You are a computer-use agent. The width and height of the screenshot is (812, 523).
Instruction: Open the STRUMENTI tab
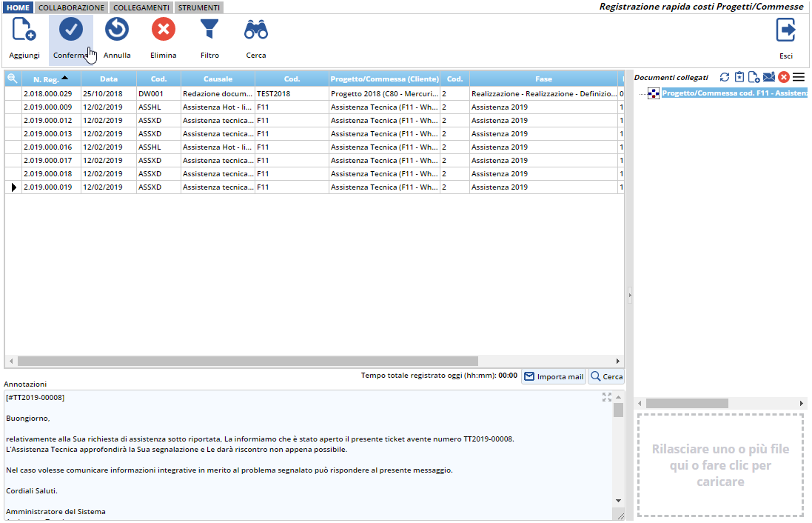[198, 7]
